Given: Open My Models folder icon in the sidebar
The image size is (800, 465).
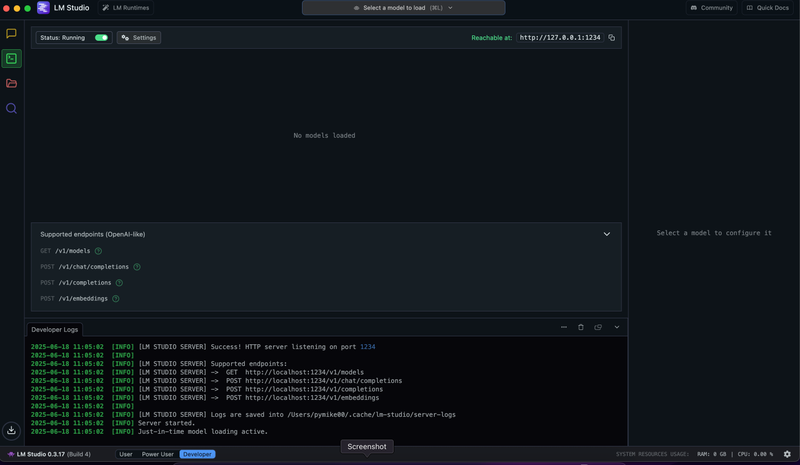Looking at the screenshot, I should (x=11, y=83).
